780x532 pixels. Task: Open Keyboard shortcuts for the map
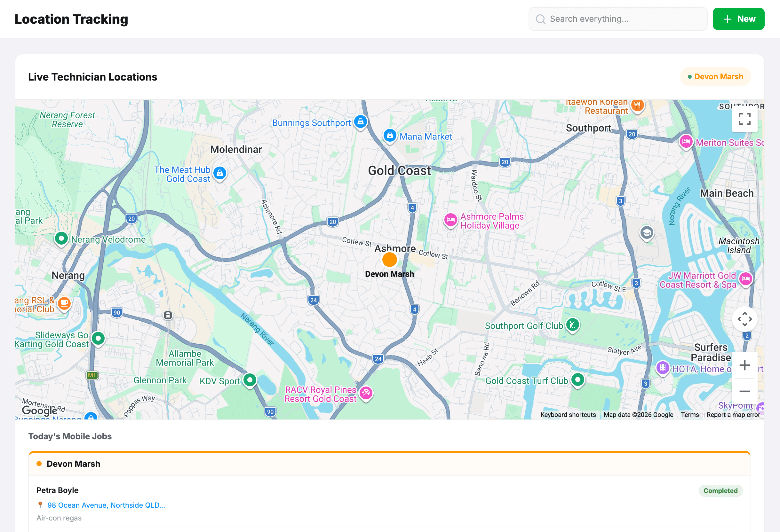(x=568, y=415)
